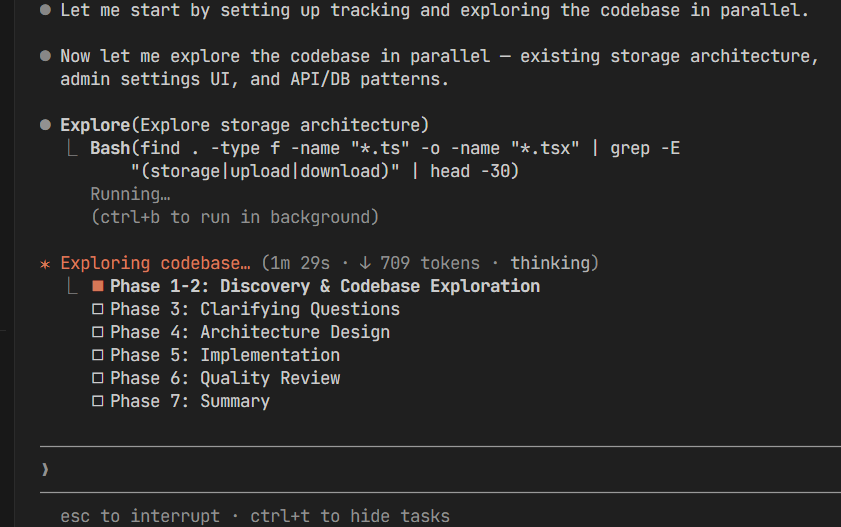Expand the Explore storage architecture task
The height and width of the screenshot is (527, 841).
coord(245,125)
